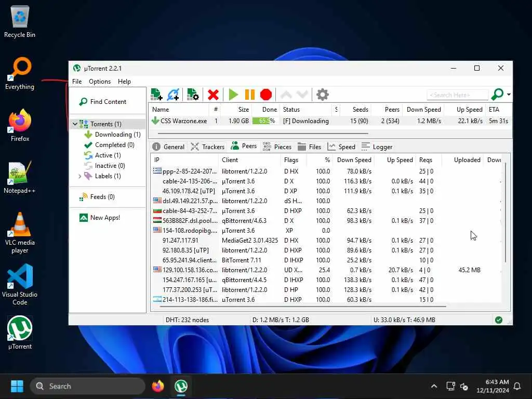Select peer 46.109.178.42 [uTP] row

tap(327, 191)
